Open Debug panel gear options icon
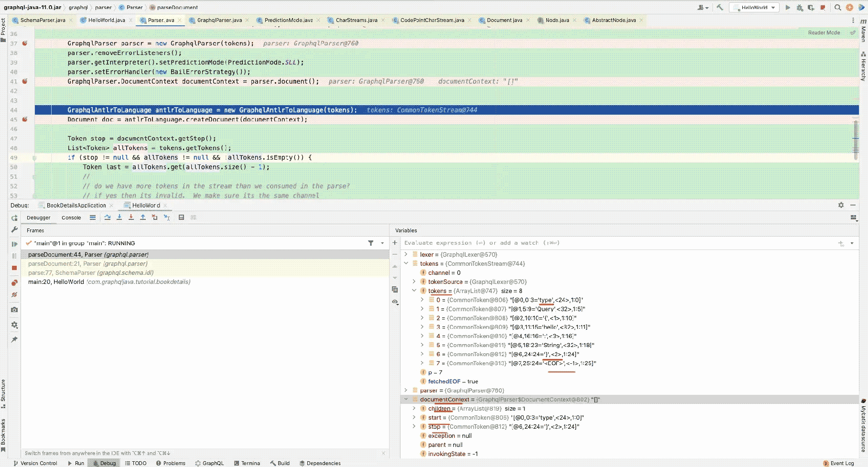This screenshot has height=467, width=868. [x=841, y=205]
